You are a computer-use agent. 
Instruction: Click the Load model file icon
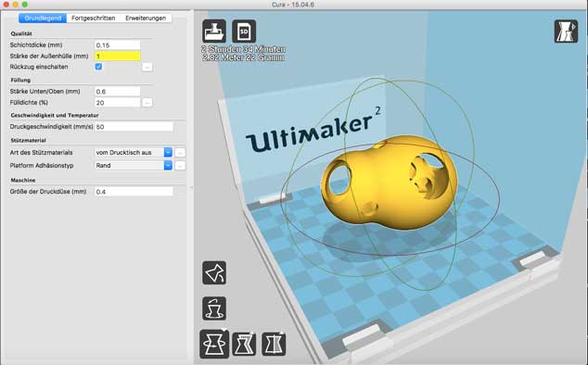coord(214,31)
